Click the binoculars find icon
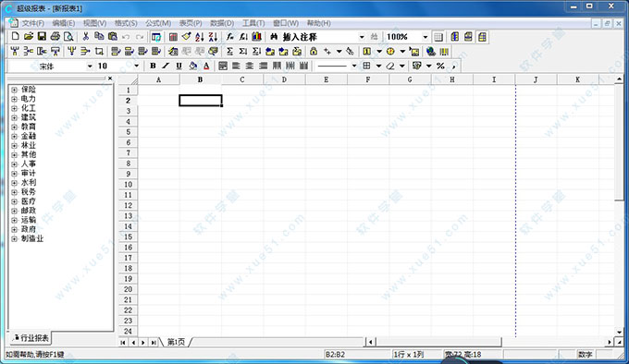This screenshot has width=629, height=364. [x=274, y=37]
